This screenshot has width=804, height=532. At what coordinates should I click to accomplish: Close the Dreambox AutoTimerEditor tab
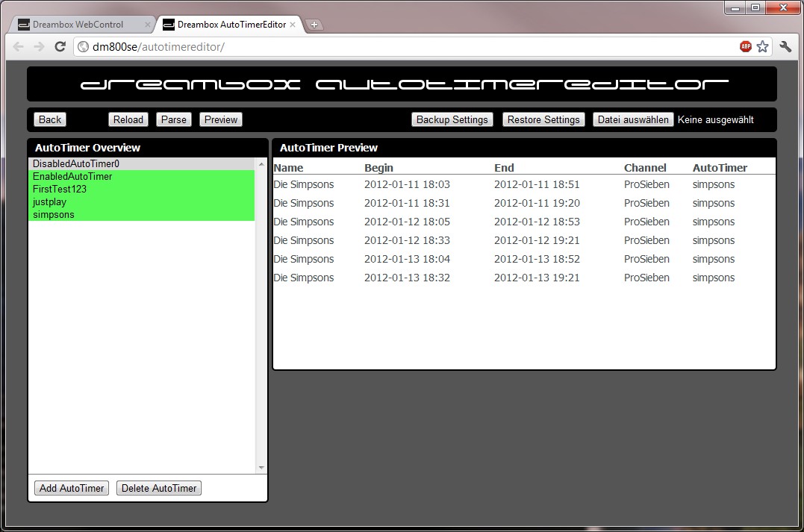(x=293, y=24)
